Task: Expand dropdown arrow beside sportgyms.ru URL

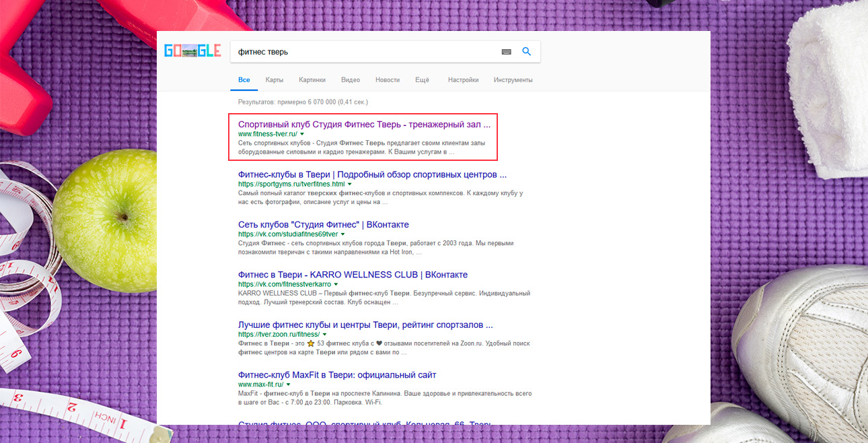Action: (350, 184)
